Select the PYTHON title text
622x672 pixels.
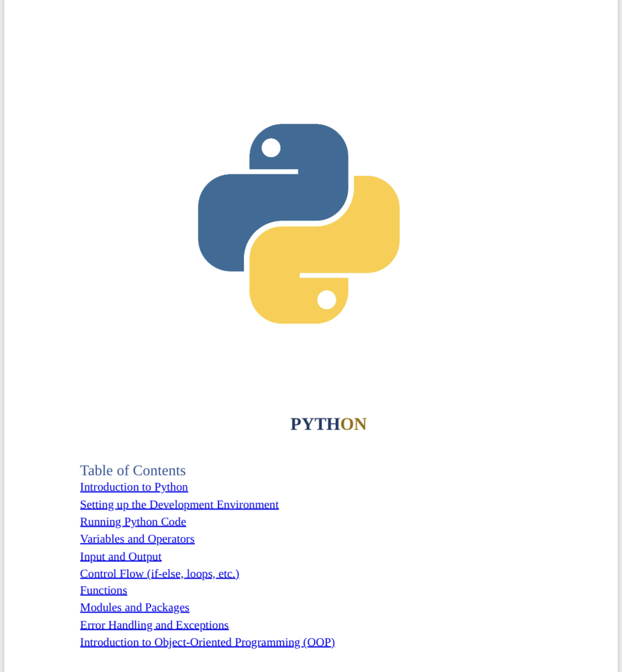(x=329, y=424)
